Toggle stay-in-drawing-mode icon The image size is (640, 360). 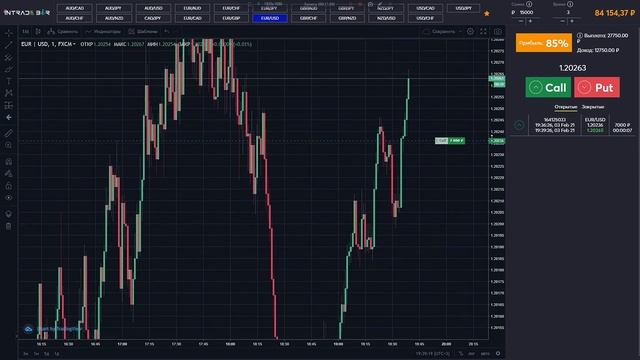coord(9,173)
